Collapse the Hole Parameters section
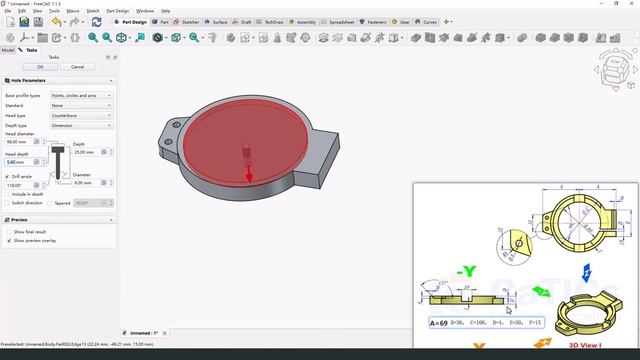Viewport: 640px width, 360px height. click(111, 81)
